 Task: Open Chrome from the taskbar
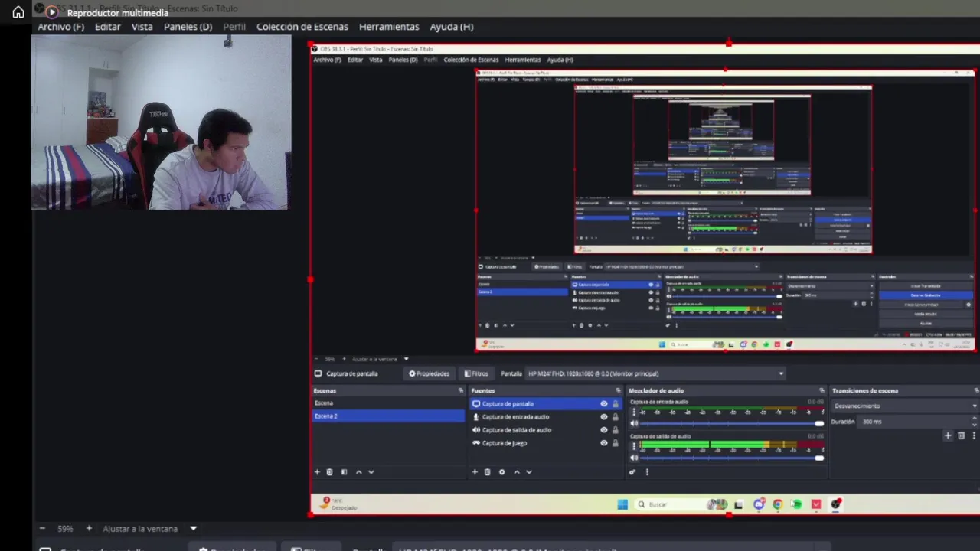(777, 504)
